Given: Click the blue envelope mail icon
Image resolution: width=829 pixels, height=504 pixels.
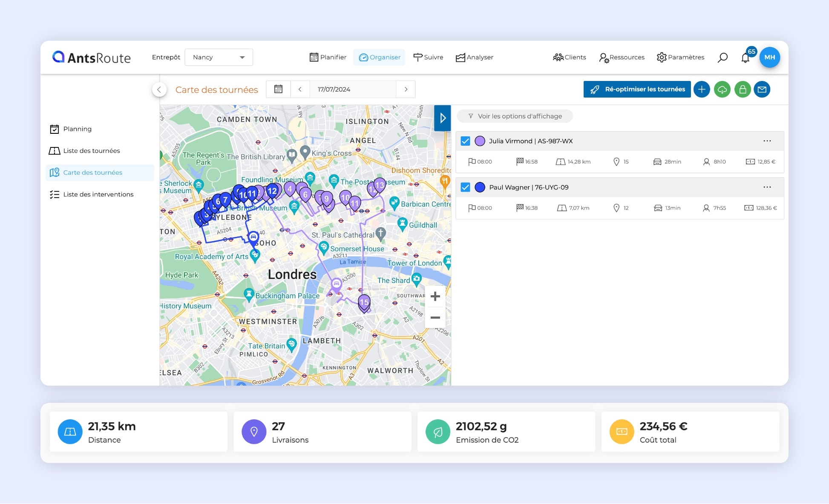Looking at the screenshot, I should click(762, 89).
